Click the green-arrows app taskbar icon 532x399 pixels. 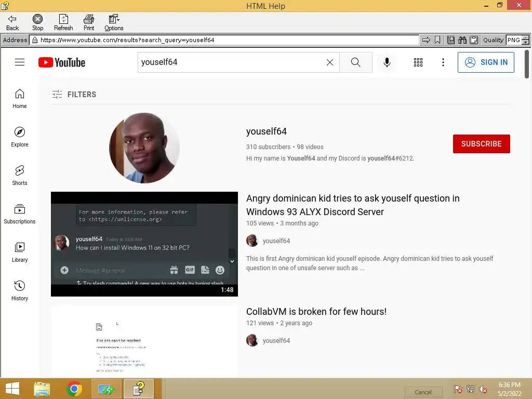coord(107,389)
